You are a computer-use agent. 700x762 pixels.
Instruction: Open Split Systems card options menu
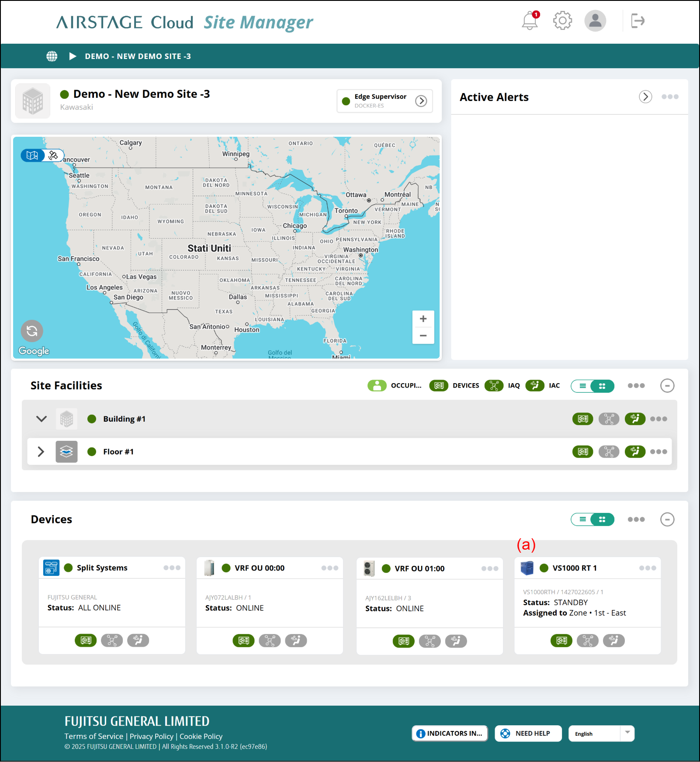click(x=172, y=568)
